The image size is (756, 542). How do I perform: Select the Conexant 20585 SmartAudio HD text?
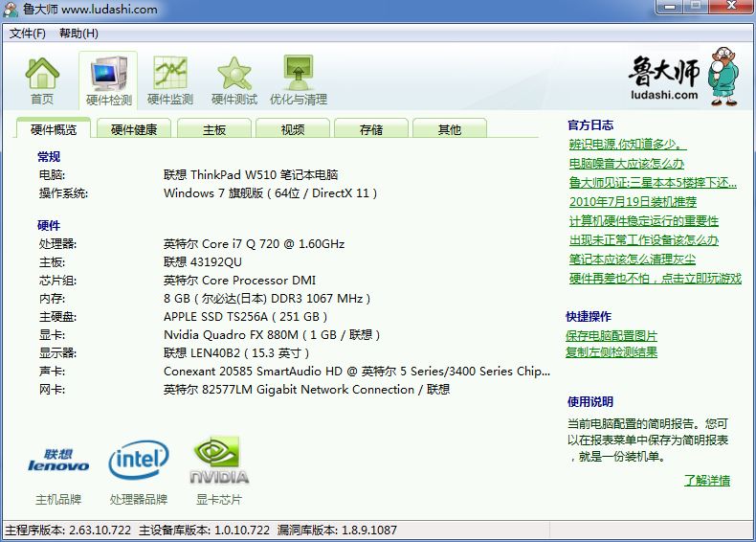pyautogui.click(x=357, y=372)
